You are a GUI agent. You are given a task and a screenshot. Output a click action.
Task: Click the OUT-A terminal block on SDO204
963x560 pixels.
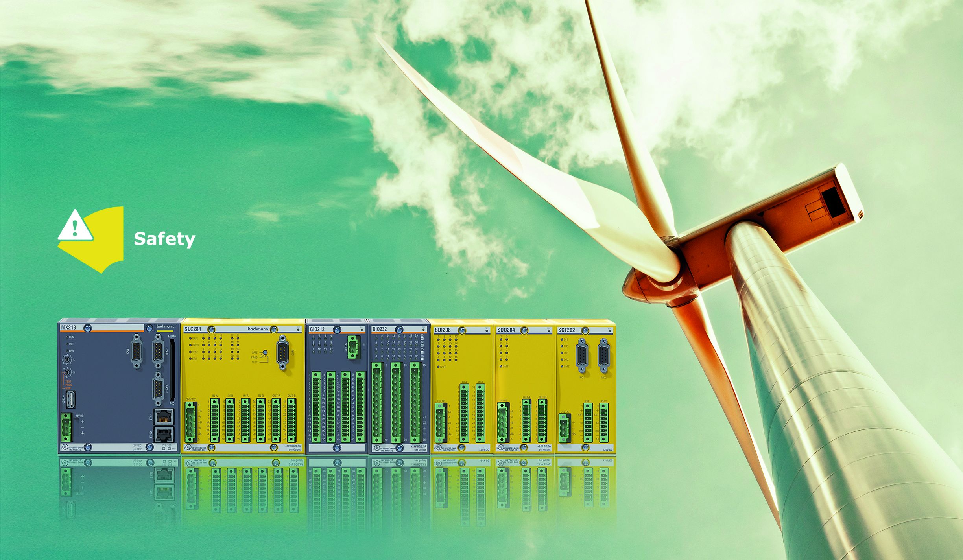[526, 420]
